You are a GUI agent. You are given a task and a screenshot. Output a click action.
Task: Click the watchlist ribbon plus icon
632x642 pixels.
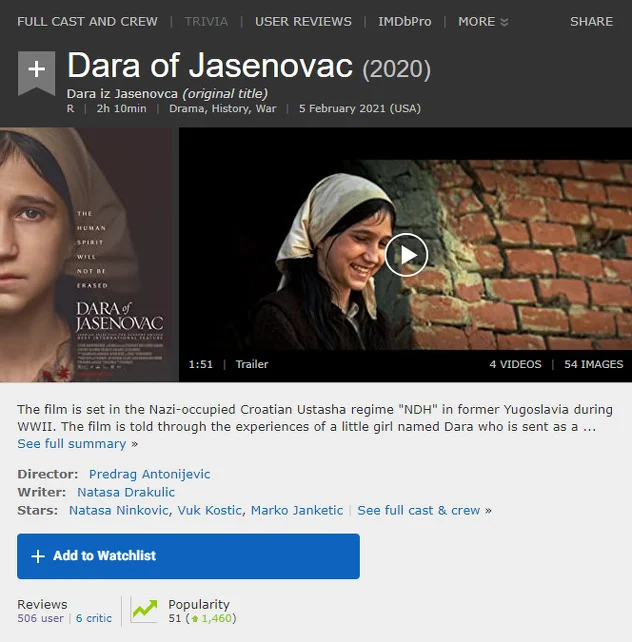[36, 73]
